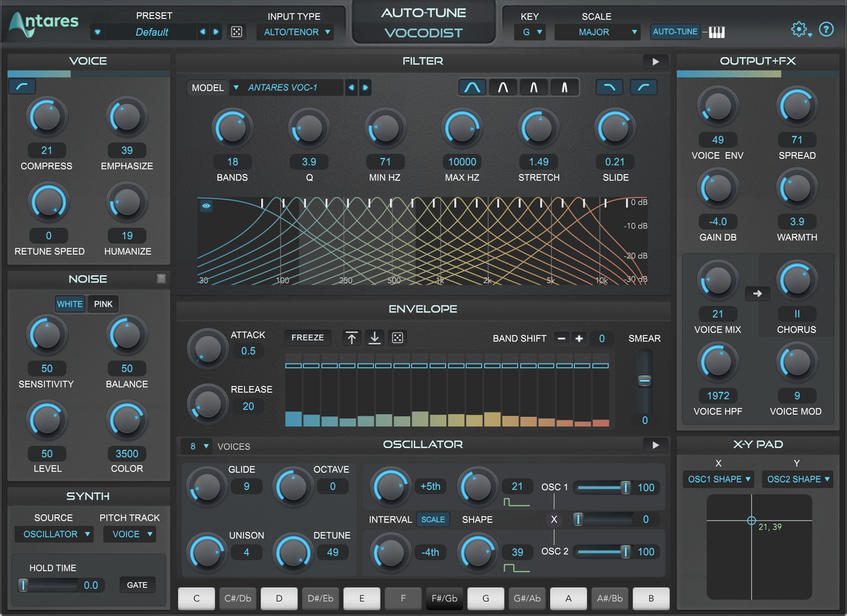Click the F#/Gb note key
The width and height of the screenshot is (847, 616).
coord(445,599)
